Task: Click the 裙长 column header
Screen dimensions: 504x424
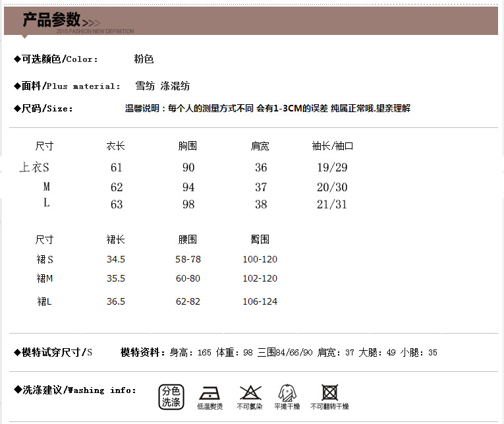Action: tap(116, 239)
